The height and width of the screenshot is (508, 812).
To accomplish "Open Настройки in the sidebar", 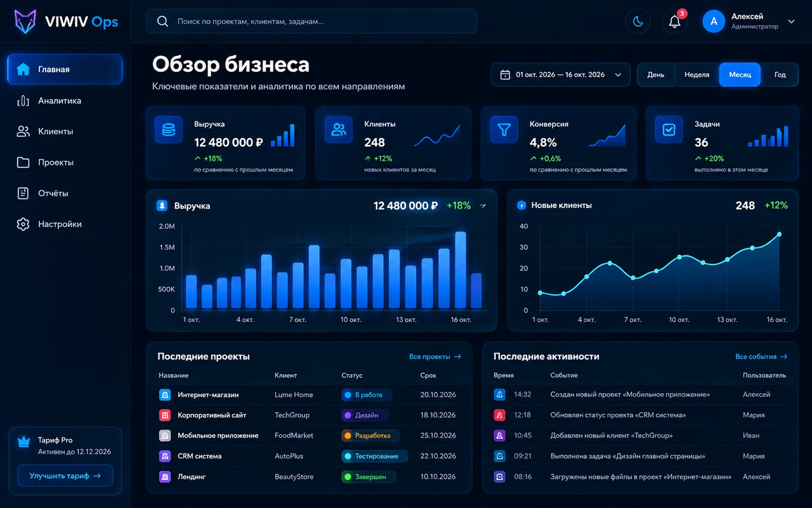I will pos(65,224).
